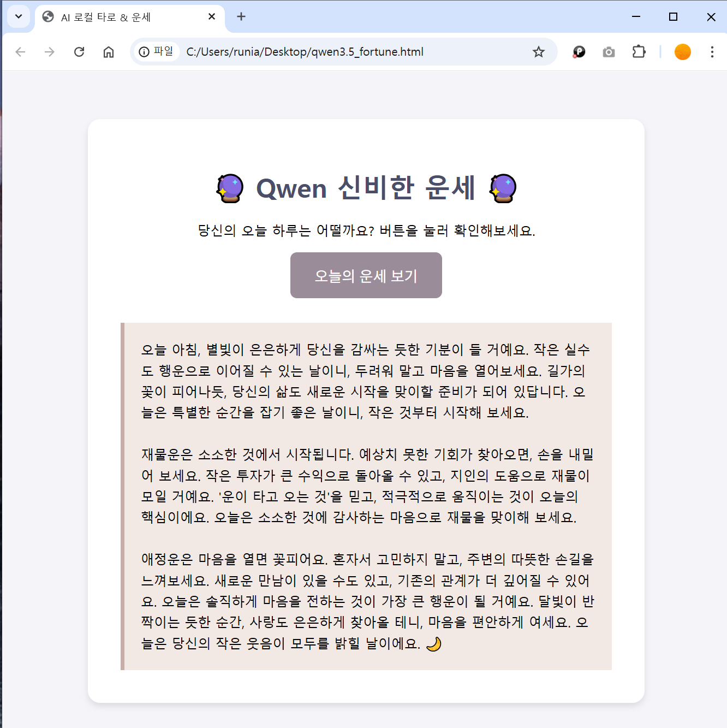The height and width of the screenshot is (728, 727).
Task: Close the AI 로컬 타로 & 운세 tab
Action: click(x=212, y=17)
